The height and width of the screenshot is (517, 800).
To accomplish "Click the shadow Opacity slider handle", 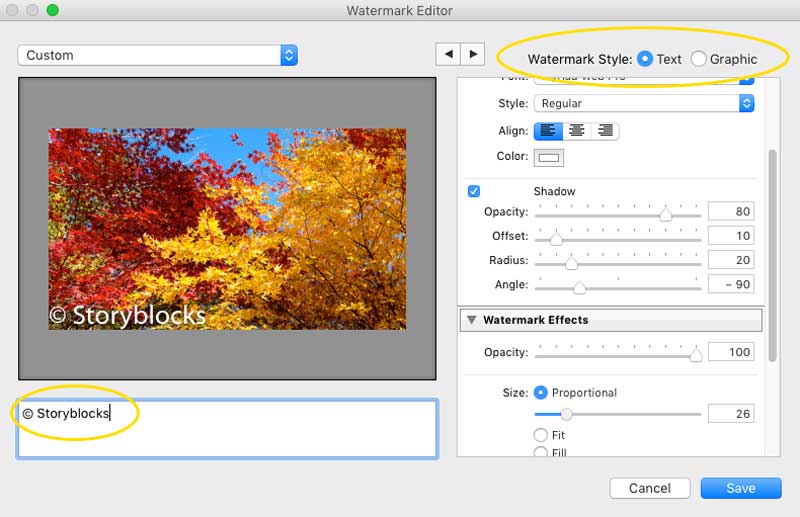I will click(x=665, y=213).
